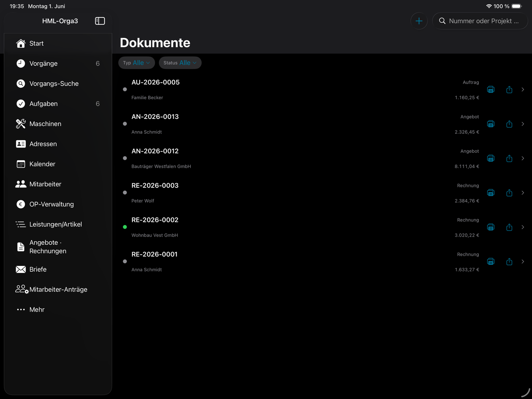Image resolution: width=532 pixels, height=399 pixels.
Task: Share invoice RE-2026-0003
Action: [x=509, y=193]
